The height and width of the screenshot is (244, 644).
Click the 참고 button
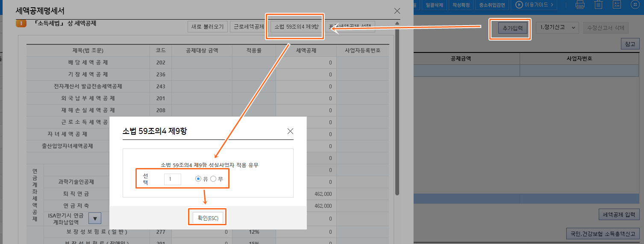coord(630,44)
